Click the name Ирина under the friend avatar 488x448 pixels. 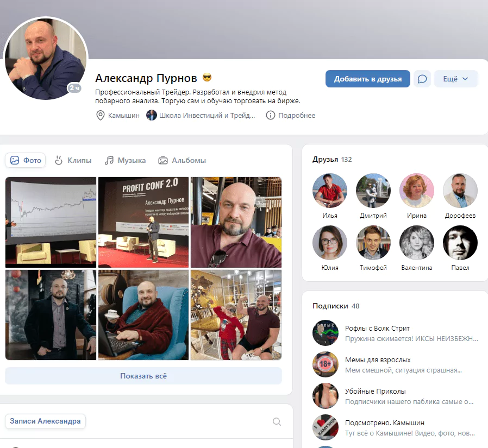[417, 216]
